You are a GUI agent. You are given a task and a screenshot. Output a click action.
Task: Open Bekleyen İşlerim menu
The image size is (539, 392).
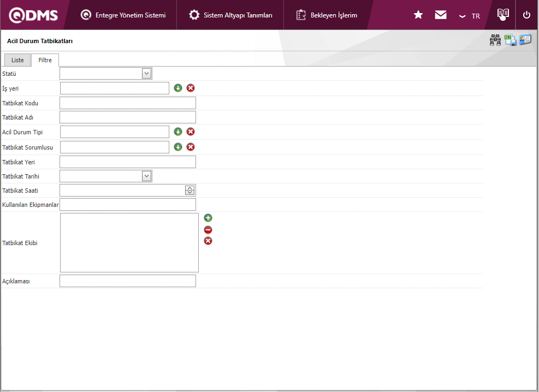click(x=327, y=15)
